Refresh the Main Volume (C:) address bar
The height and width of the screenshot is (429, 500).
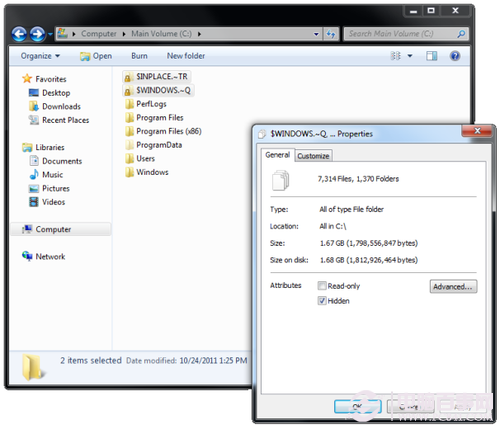331,34
